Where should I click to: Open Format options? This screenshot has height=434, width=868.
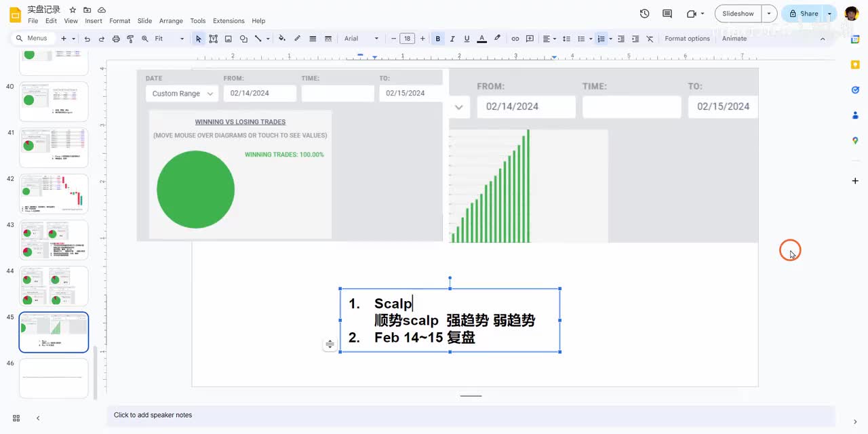(x=687, y=39)
